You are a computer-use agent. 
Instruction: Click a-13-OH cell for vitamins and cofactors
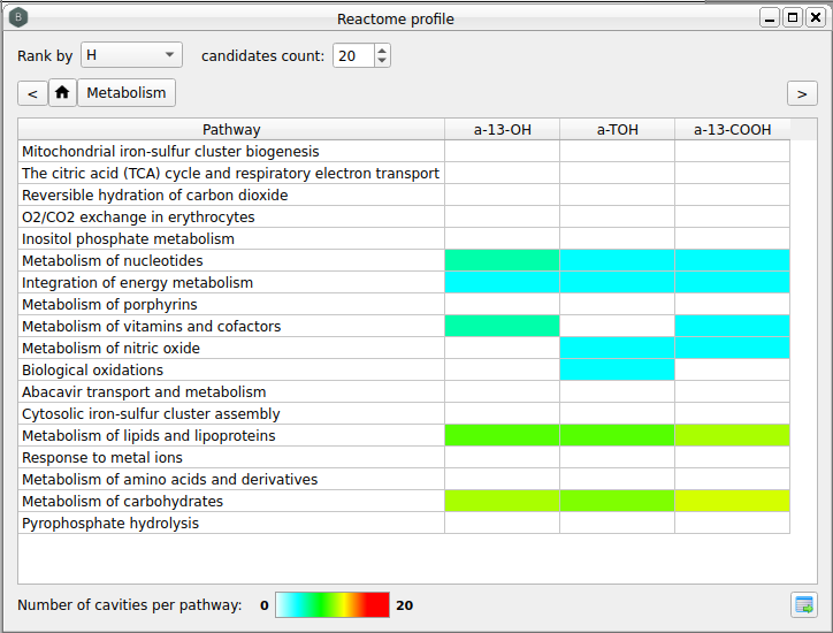(x=502, y=326)
